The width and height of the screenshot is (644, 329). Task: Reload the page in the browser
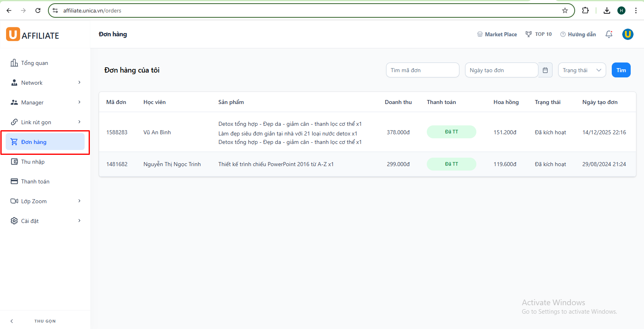pos(38,10)
